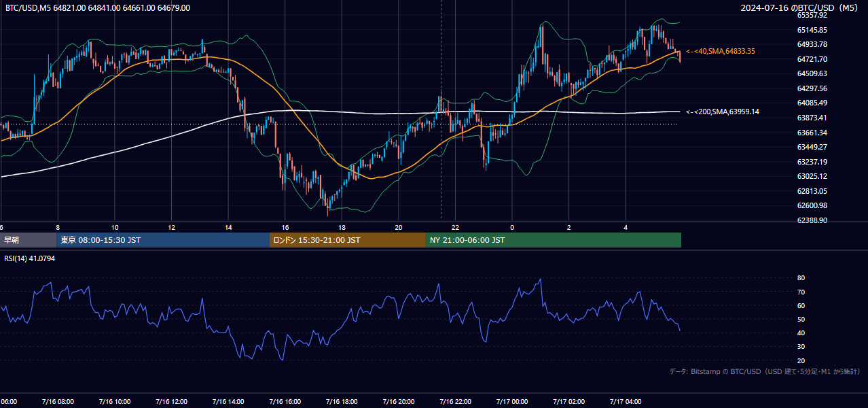
Task: Click price axis label 64085.49
Action: (x=812, y=103)
